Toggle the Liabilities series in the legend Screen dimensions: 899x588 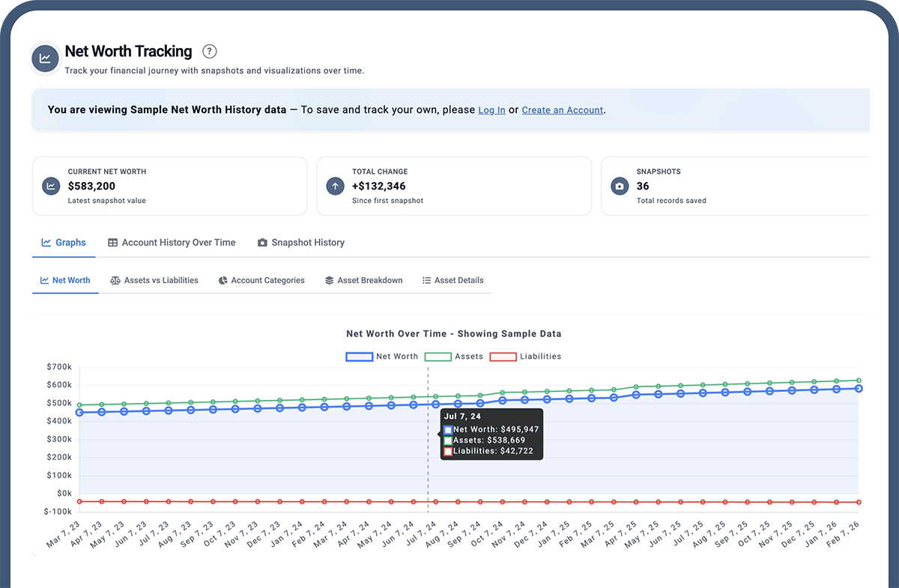pos(525,356)
